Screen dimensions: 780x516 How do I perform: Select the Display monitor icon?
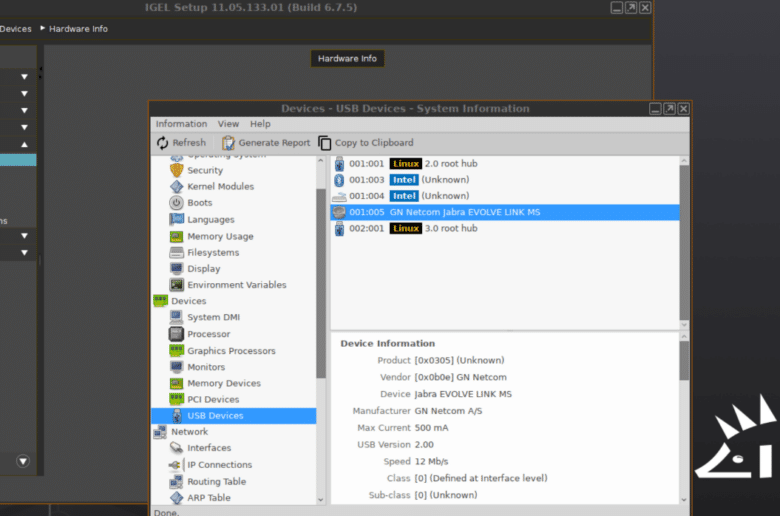coord(177,269)
